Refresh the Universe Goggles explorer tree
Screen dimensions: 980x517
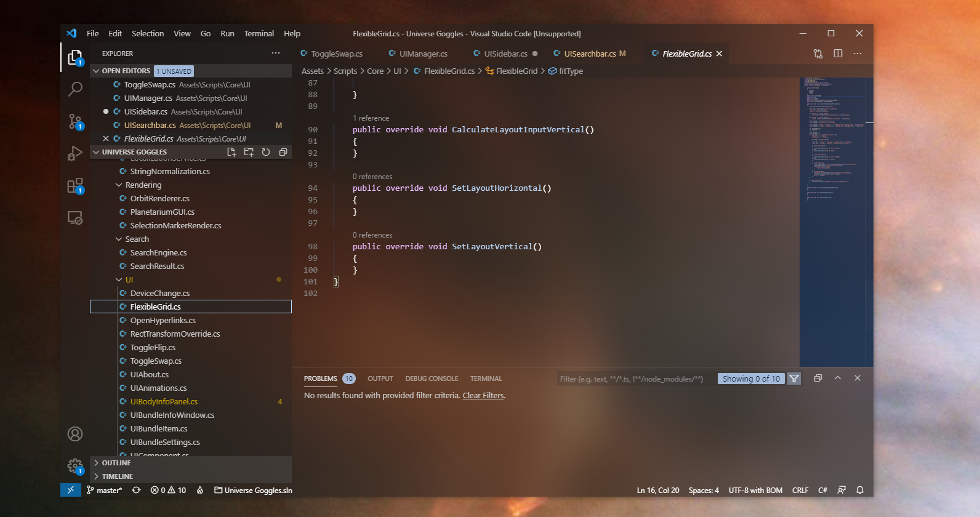pos(266,152)
